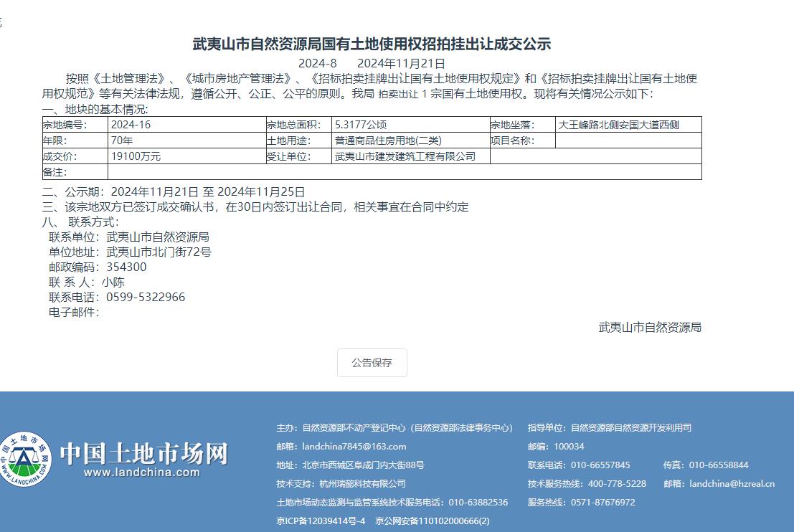
Task: Click the 一、地块的基本情况 heading
Action: 95,109
